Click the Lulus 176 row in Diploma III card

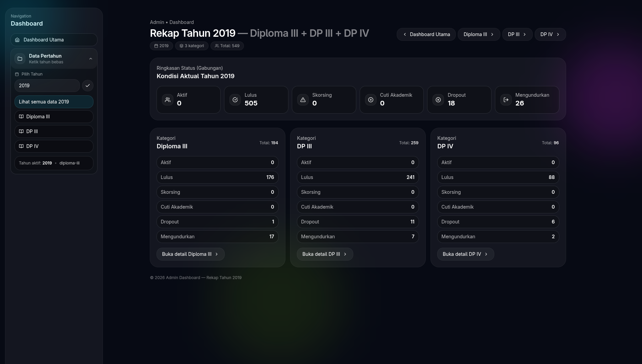coord(218,177)
